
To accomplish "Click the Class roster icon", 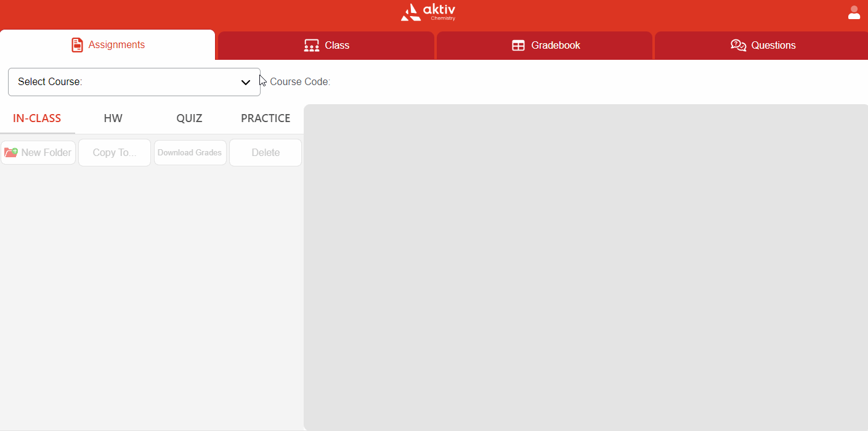I will click(x=310, y=44).
